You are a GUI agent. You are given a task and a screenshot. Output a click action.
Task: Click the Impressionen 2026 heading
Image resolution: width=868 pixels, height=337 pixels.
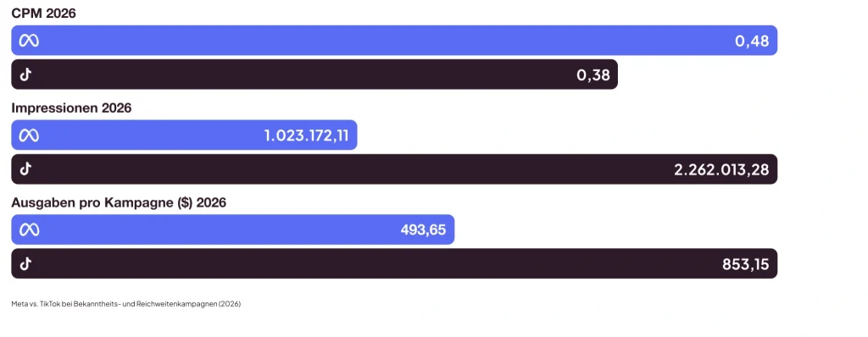click(x=71, y=108)
